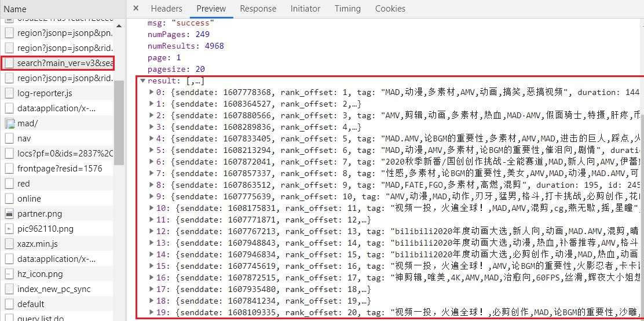The width and height of the screenshot is (644, 321).
Task: Select the region?jsonp=jsonp&pn. request
Action: pyautogui.click(x=57, y=33)
